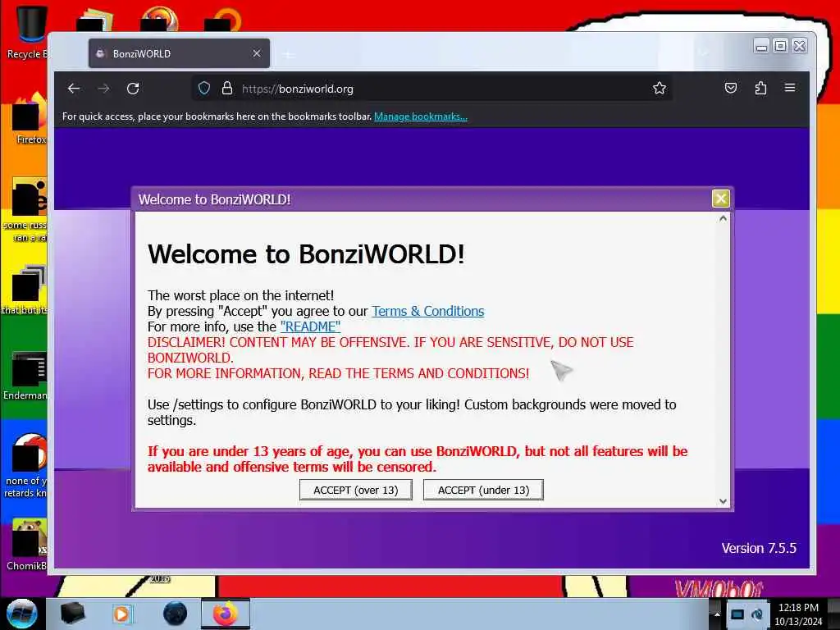Switch to Firefox in the taskbar
840x630 pixels.
(x=226, y=614)
